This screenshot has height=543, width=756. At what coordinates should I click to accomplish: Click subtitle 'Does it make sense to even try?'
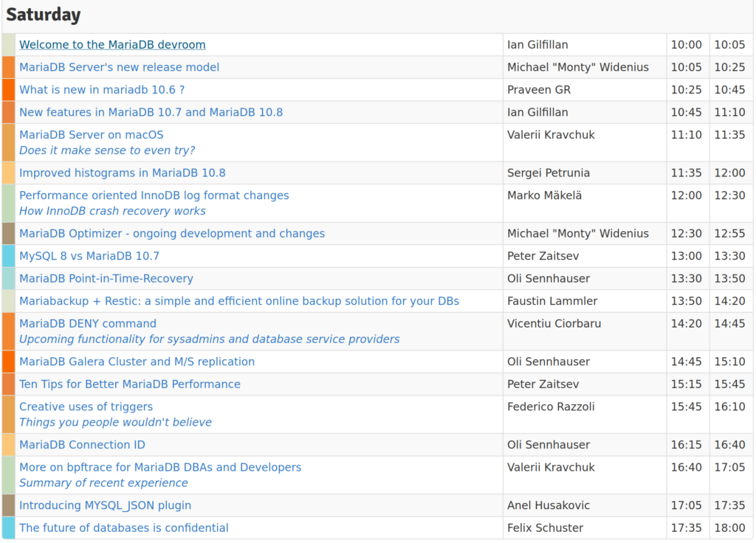107,151
